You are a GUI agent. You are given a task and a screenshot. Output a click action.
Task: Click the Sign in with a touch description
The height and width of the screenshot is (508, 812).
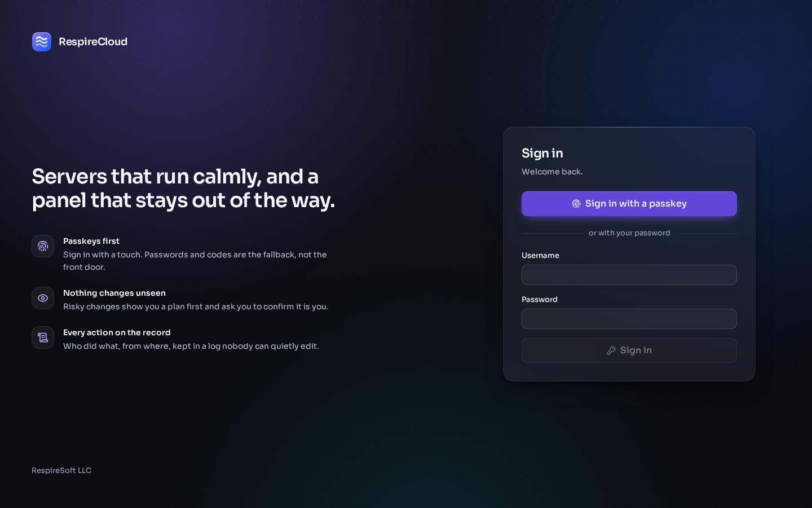pos(195,261)
